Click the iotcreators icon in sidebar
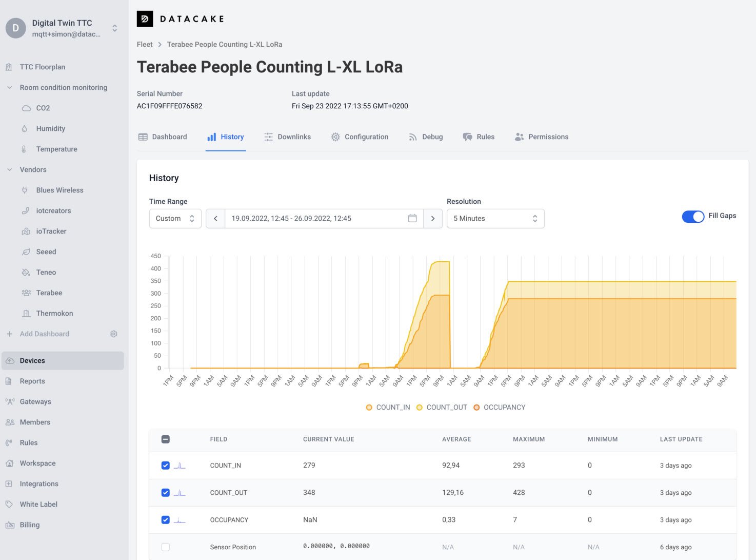This screenshot has width=756, height=560. [x=26, y=211]
